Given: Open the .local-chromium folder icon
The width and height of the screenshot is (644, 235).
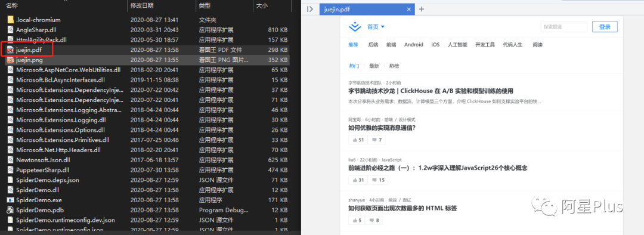Looking at the screenshot, I should pyautogui.click(x=10, y=20).
